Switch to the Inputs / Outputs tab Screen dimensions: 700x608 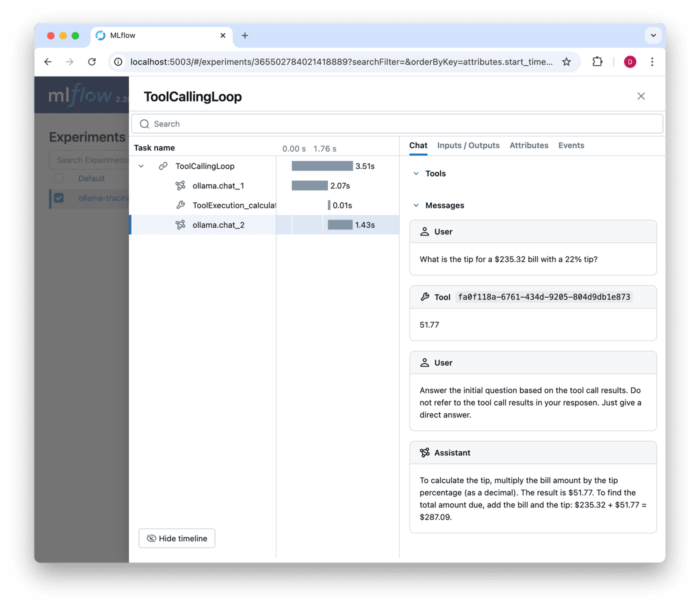468,145
